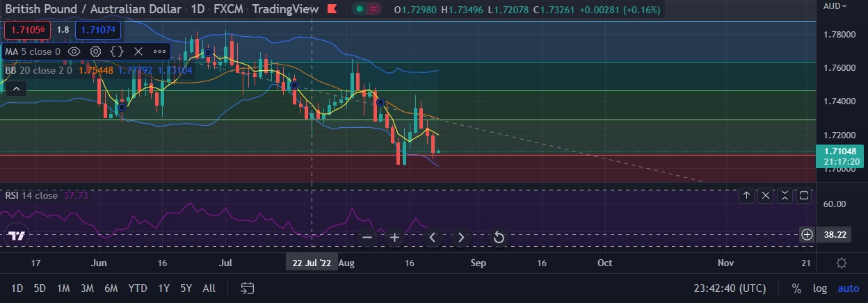Click the 22 Jul '22 date label
This screenshot has width=868, height=303.
click(312, 263)
